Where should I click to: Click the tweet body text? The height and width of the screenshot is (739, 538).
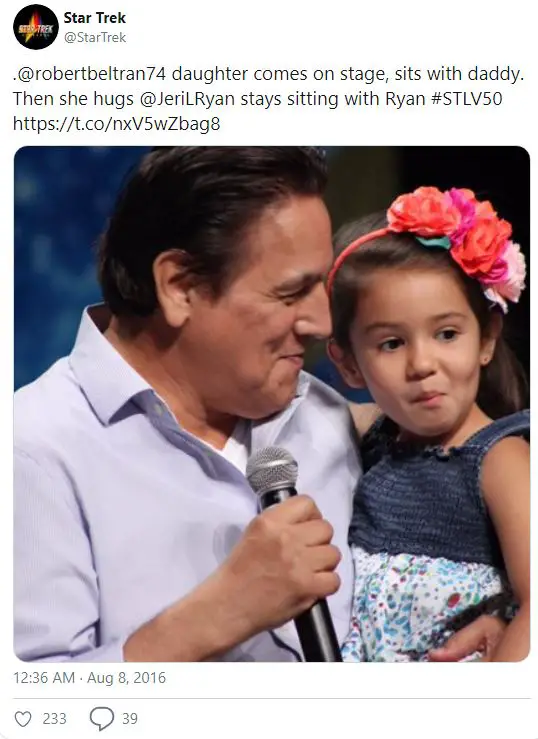click(269, 99)
